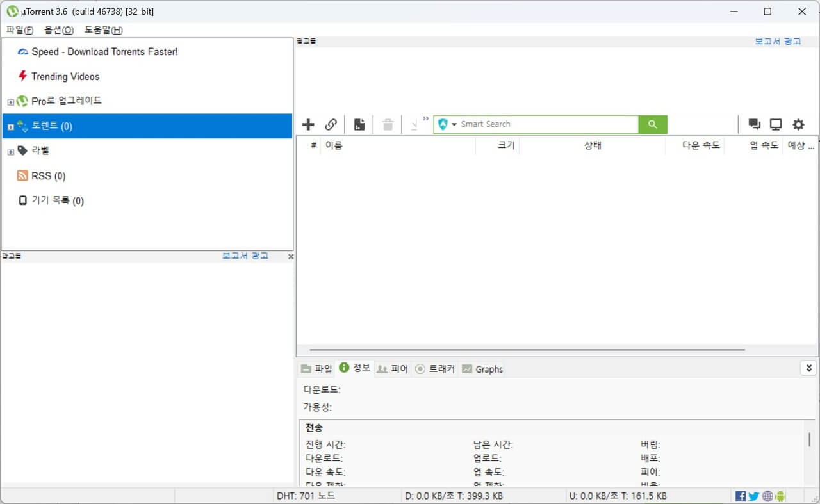This screenshot has width=820, height=504.
Task: Click the Facebook icon in status bar
Action: [x=741, y=496]
